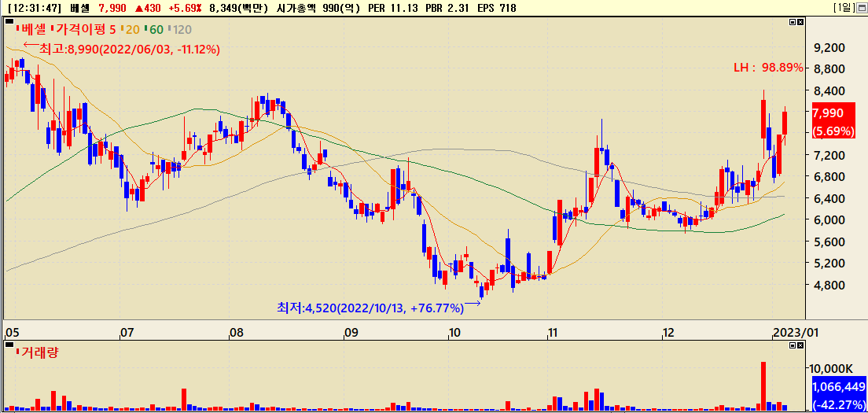
Task: Click the 09 month label on time axis
Action: [x=351, y=333]
